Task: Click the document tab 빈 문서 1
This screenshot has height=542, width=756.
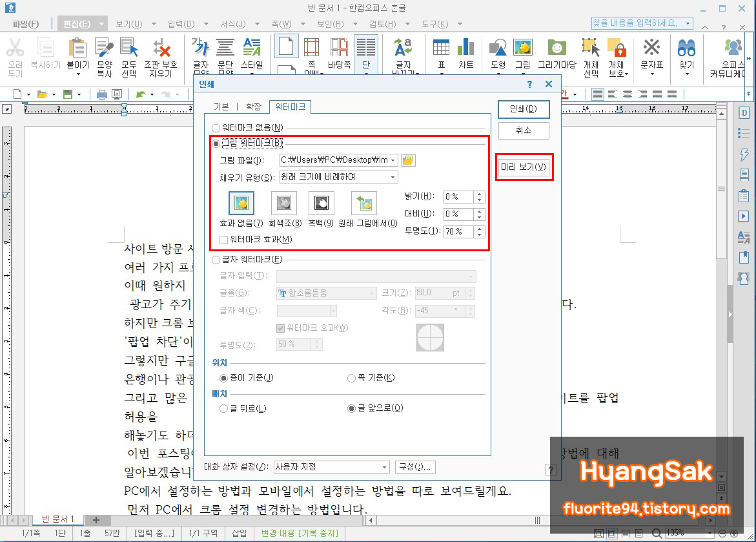Action: coord(58,519)
